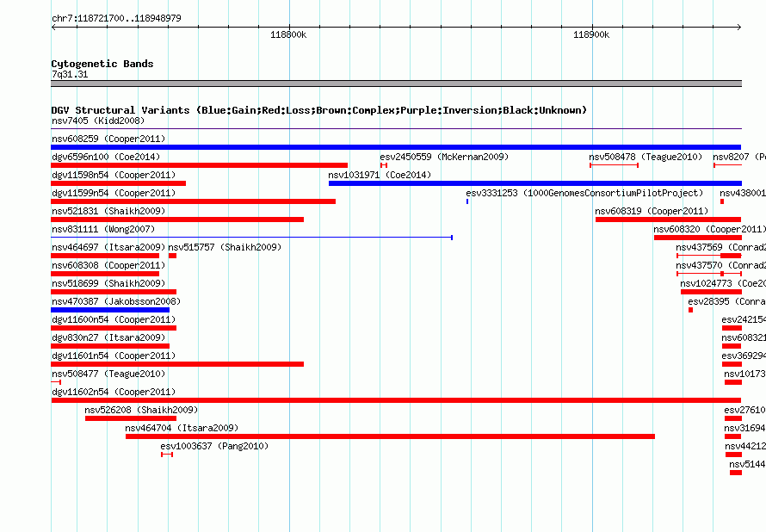Click nsv608308 (Cooper2011) label
The width and height of the screenshot is (766, 532).
(108, 265)
